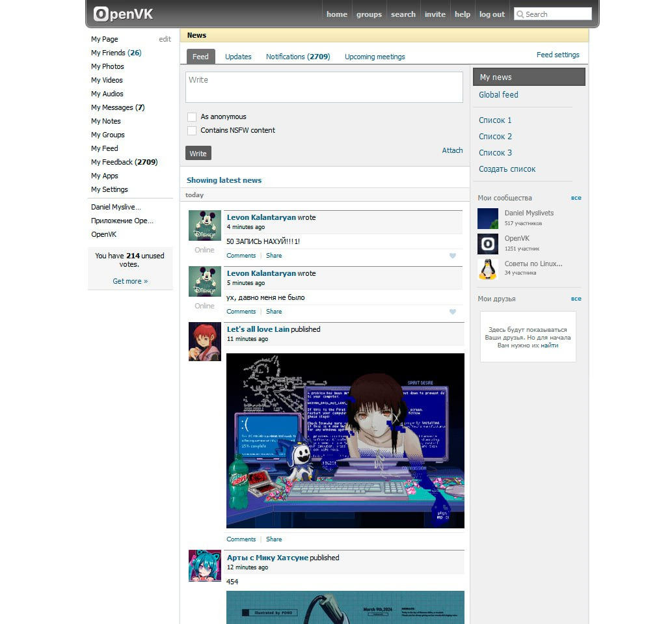Open Comments on 50 ЗАПИСЬ post
Screen dimensions: 672x624
click(241, 256)
